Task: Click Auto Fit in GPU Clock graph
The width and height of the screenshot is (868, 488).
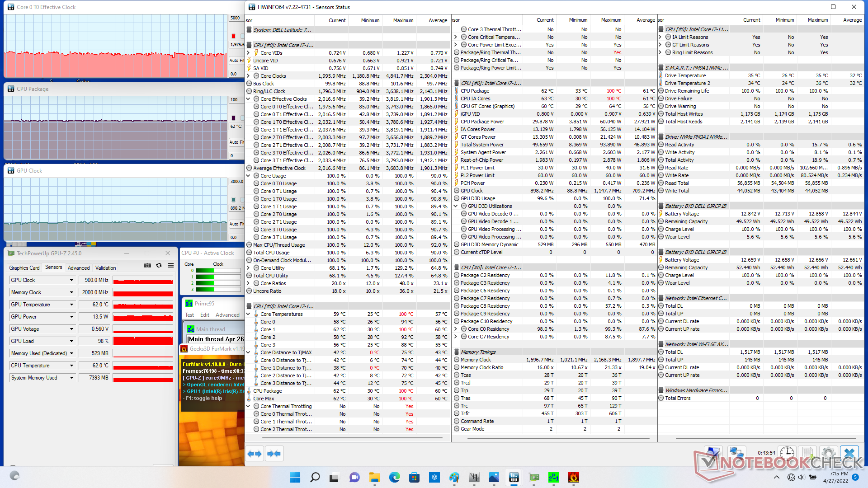Action: (236, 224)
